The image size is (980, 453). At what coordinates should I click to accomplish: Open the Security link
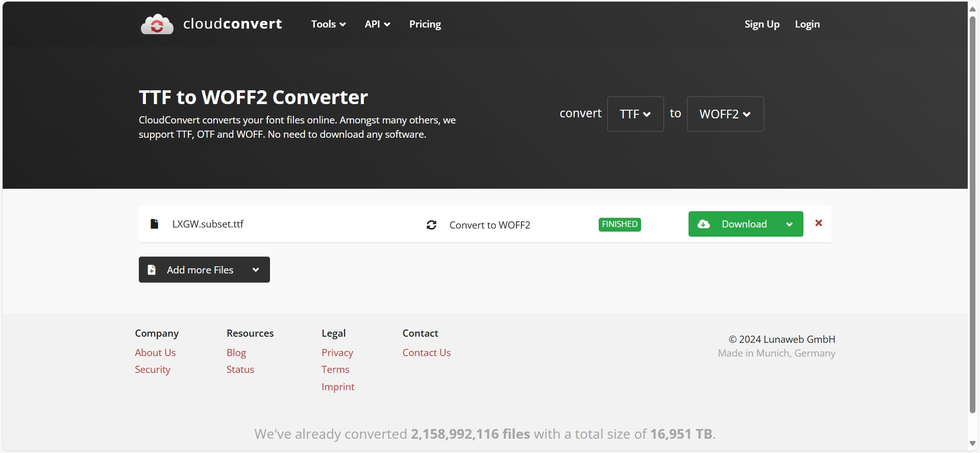153,369
